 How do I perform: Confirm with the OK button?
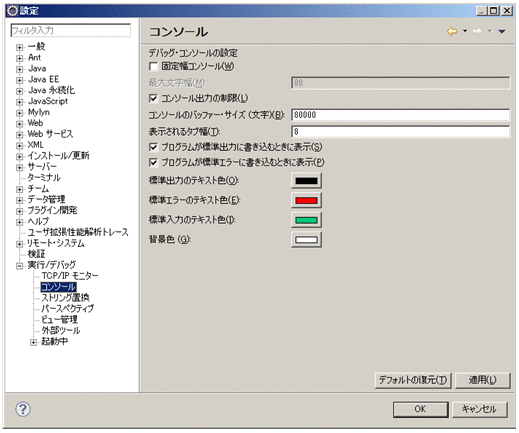pyautogui.click(x=420, y=409)
